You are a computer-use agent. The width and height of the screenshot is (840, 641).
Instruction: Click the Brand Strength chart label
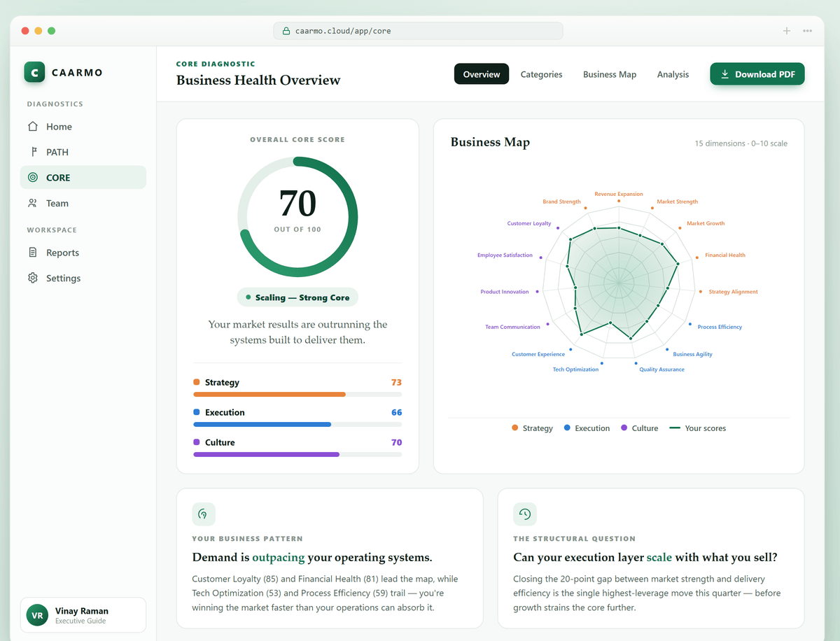[561, 202]
